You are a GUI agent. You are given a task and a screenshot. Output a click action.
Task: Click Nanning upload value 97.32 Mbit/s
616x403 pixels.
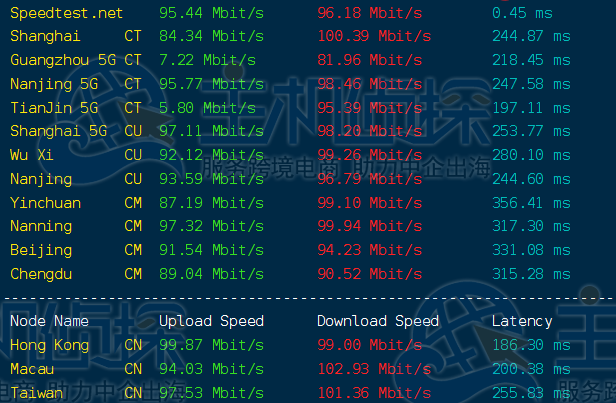click(x=211, y=226)
